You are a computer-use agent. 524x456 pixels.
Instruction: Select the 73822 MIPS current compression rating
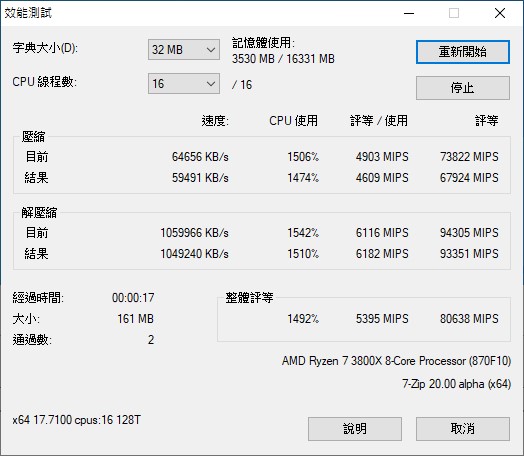click(469, 157)
